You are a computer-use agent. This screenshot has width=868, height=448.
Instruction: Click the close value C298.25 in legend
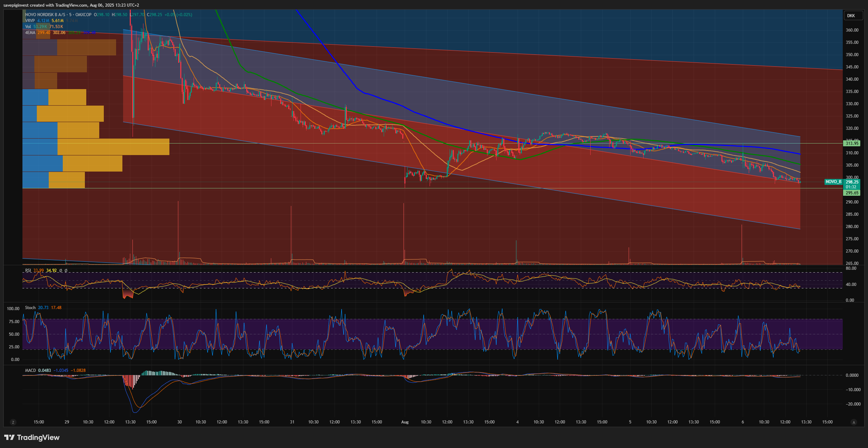(x=155, y=15)
